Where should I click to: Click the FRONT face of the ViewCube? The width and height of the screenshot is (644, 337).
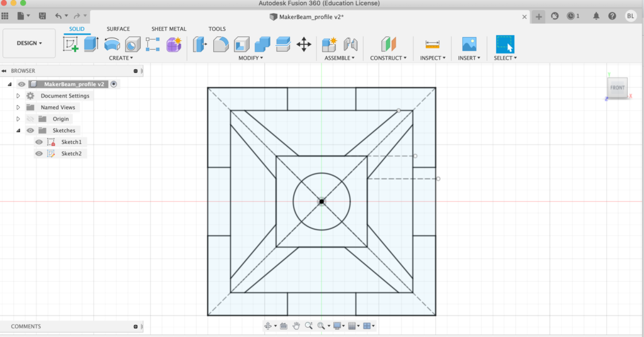tap(617, 88)
